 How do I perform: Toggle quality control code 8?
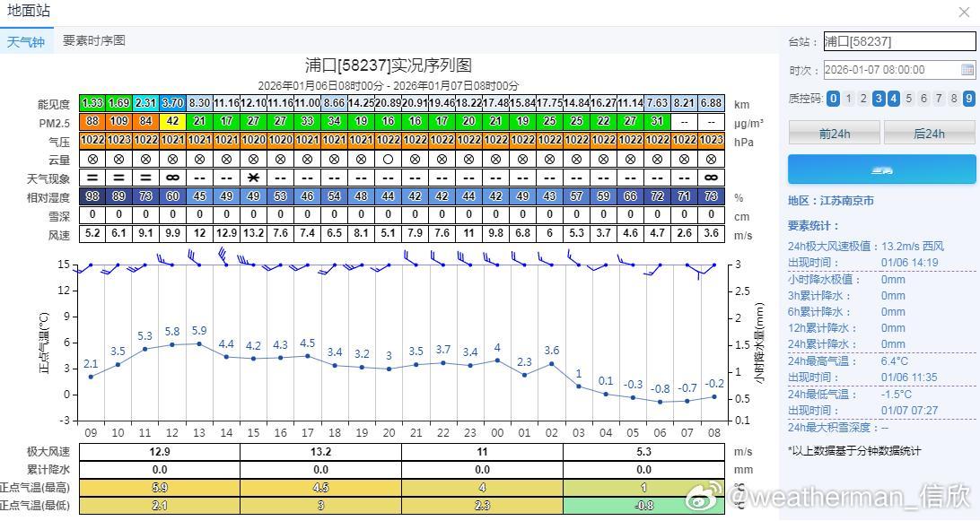pyautogui.click(x=954, y=98)
